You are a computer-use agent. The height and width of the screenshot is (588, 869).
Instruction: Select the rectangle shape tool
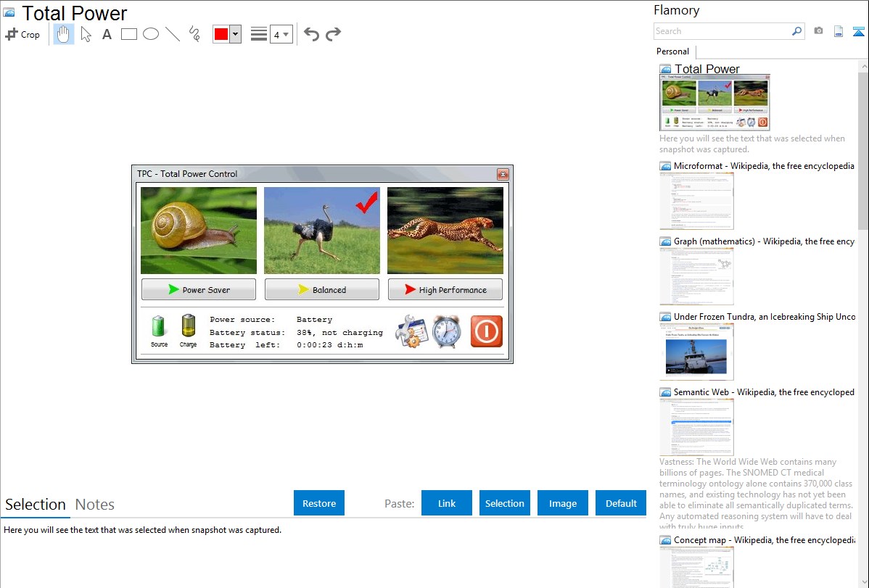(x=128, y=34)
